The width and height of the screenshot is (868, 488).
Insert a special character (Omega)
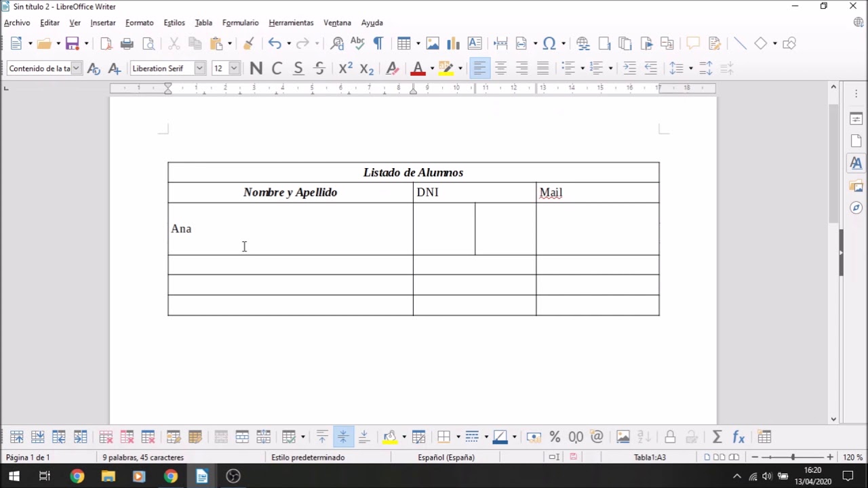point(549,43)
